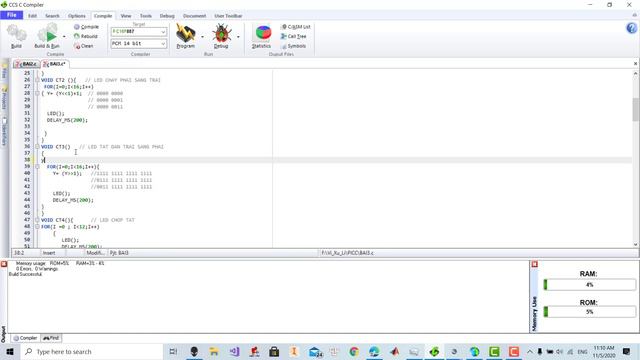This screenshot has width=640, height=360.
Task: Click the Debug ladybug icon
Action: point(221,33)
